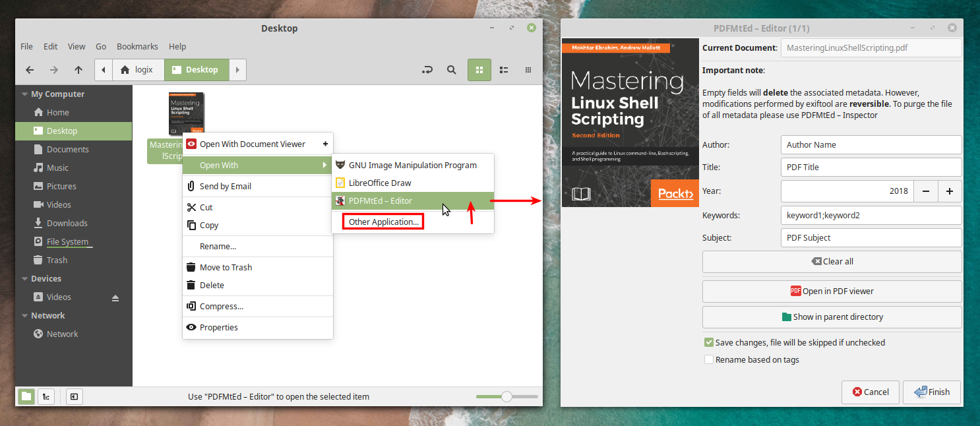980x426 pixels.
Task: Choose 'Other Application...' from the submenu
Action: coord(383,222)
